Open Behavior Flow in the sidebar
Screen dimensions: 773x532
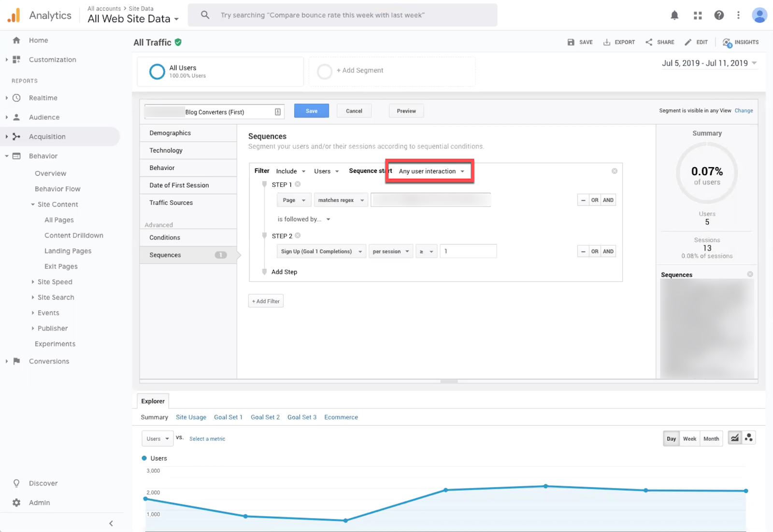57,189
